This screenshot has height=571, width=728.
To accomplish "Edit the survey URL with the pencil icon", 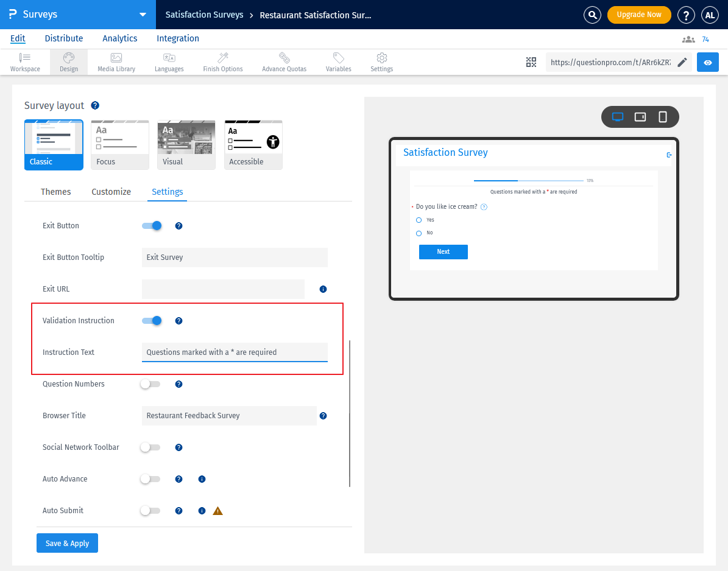I will point(682,61).
